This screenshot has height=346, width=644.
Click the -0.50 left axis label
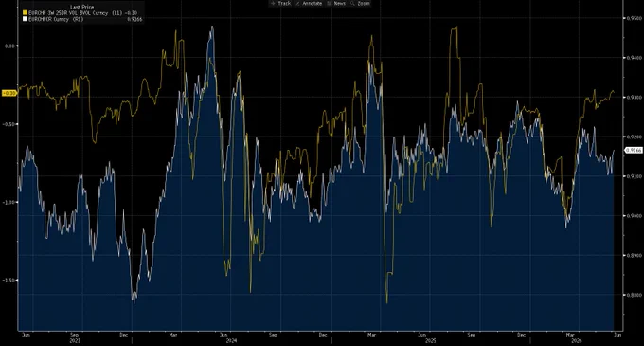coord(9,124)
